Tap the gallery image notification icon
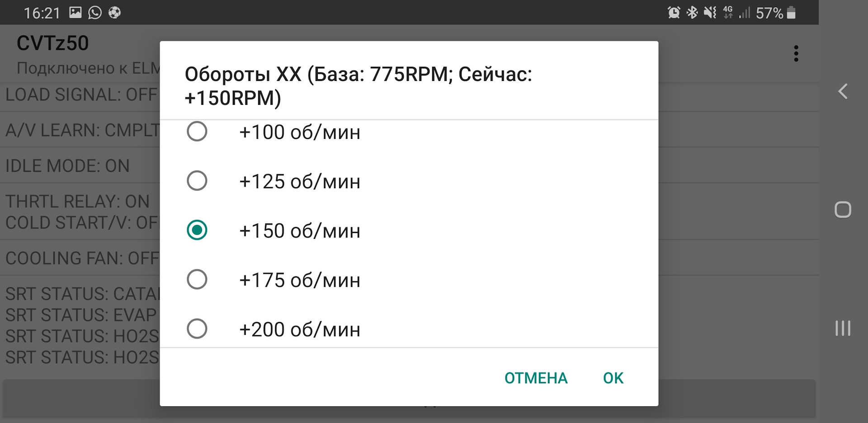 (x=75, y=12)
